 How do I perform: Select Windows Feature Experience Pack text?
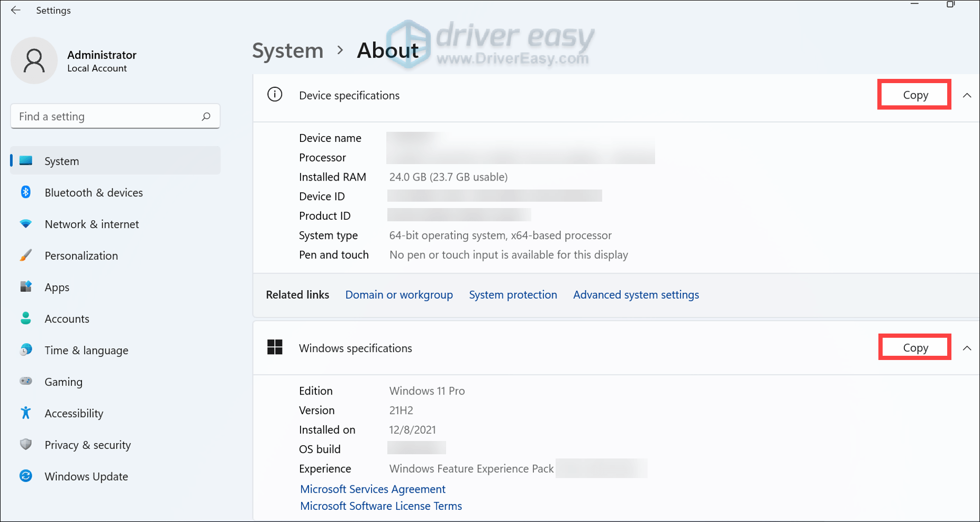(x=471, y=469)
